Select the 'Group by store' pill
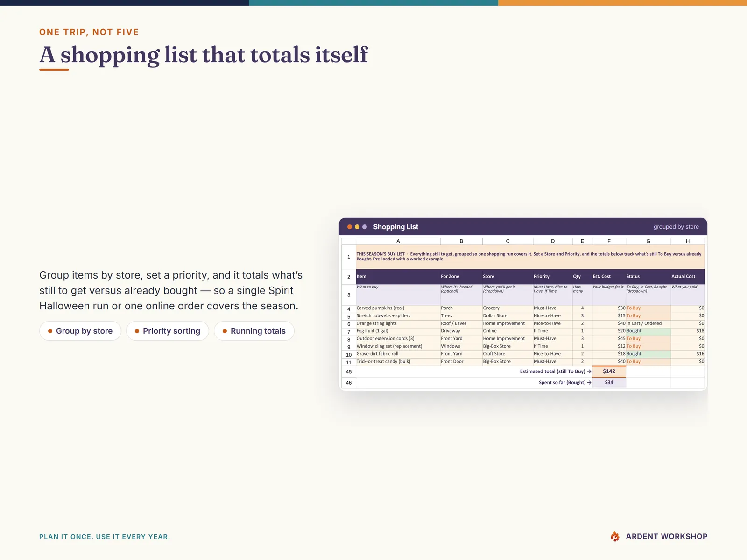This screenshot has height=560, width=747. coord(80,331)
